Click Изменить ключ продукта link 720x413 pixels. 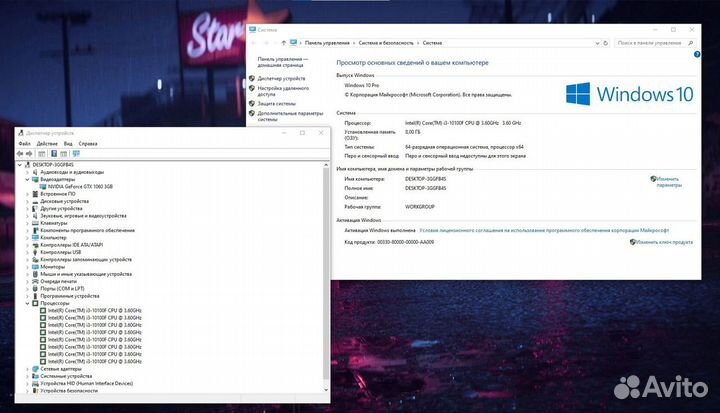(664, 242)
